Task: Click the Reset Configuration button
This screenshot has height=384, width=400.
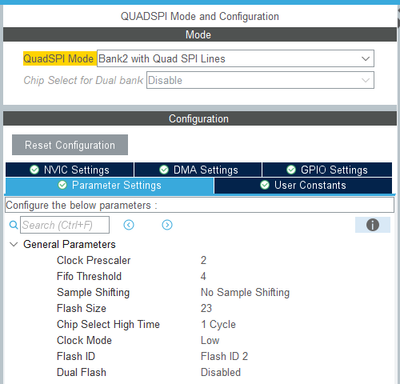Action: pos(70,145)
